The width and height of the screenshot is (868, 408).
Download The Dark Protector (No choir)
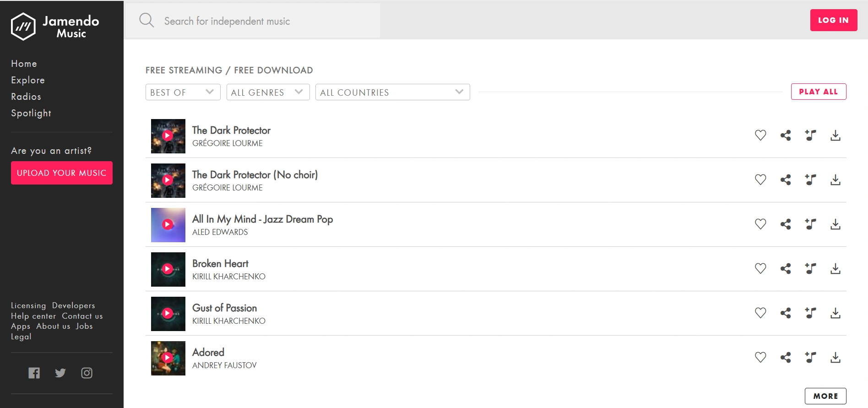835,180
